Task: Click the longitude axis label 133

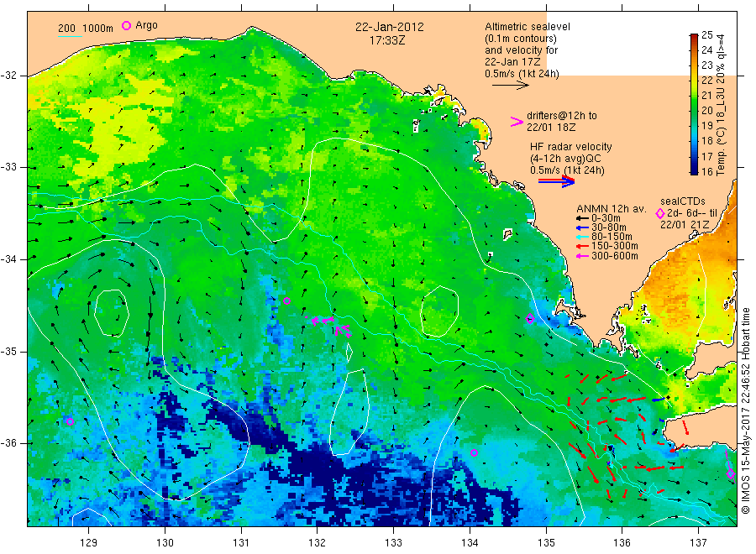Action: pos(393,543)
